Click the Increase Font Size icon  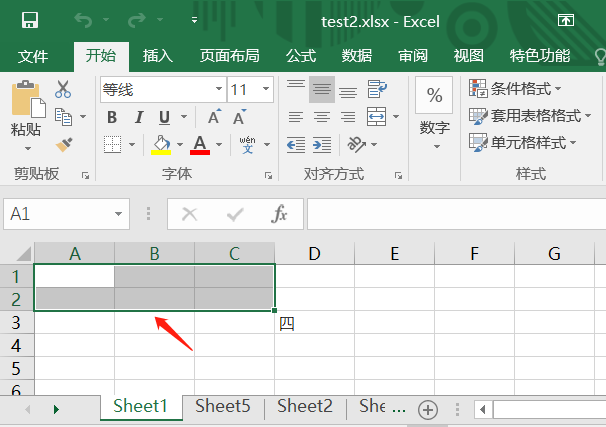coord(215,117)
